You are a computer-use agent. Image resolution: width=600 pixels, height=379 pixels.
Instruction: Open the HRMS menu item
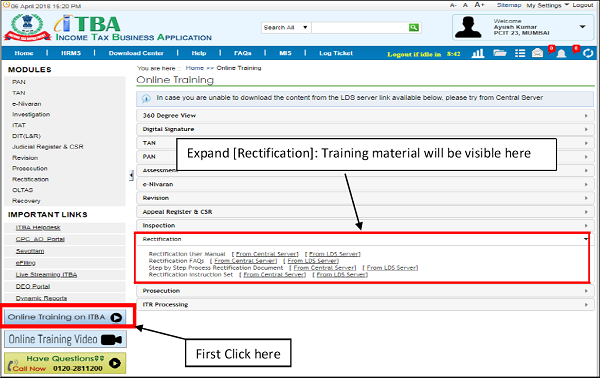[x=71, y=53]
